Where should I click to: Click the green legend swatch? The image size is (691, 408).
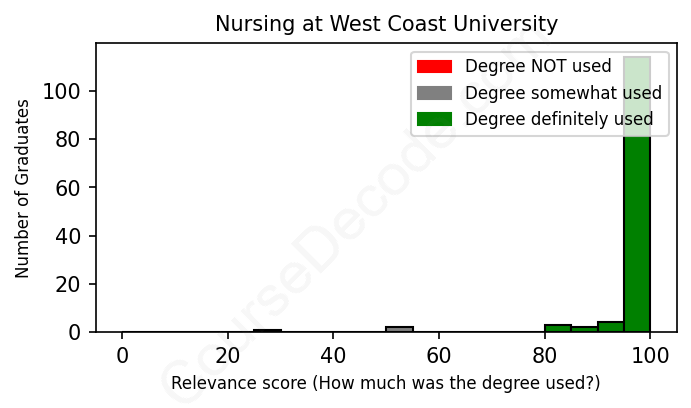pyautogui.click(x=434, y=119)
